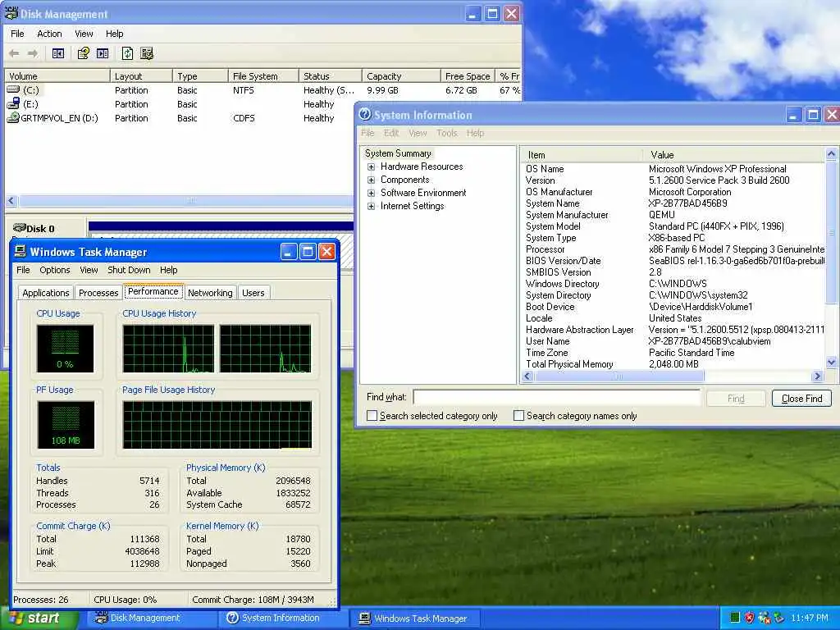
Task: Click the C: drive volume icon
Action: [x=13, y=89]
